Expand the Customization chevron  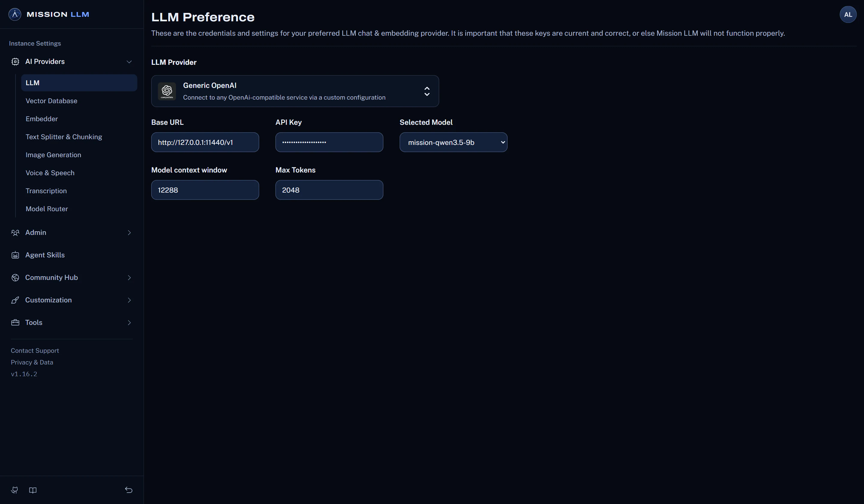pyautogui.click(x=129, y=300)
